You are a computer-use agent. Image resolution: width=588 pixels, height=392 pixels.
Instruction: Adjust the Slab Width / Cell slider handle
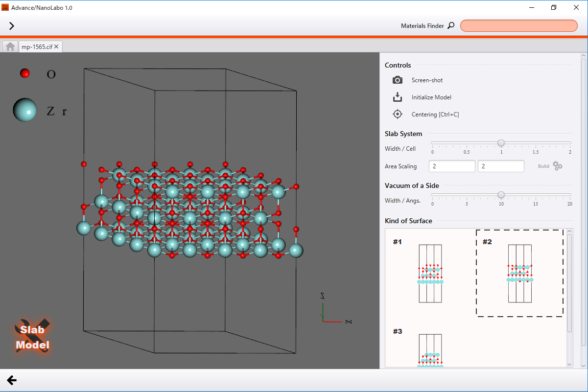click(x=501, y=143)
